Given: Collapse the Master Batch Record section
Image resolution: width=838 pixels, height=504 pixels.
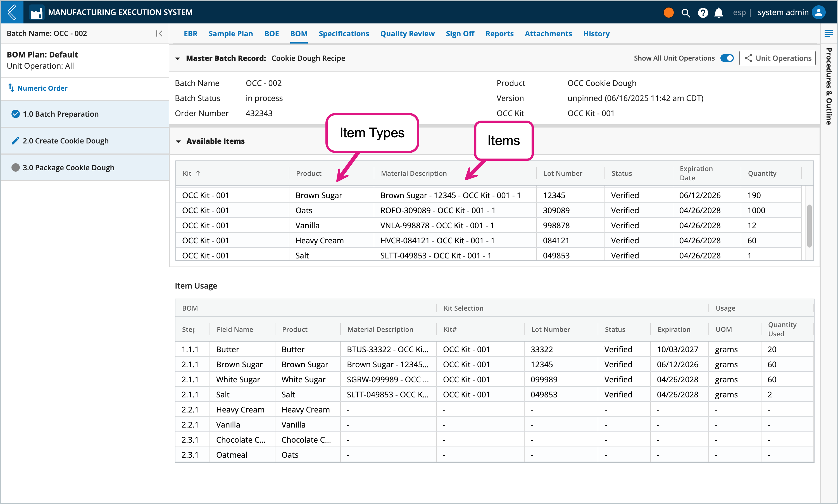Looking at the screenshot, I should (177, 58).
